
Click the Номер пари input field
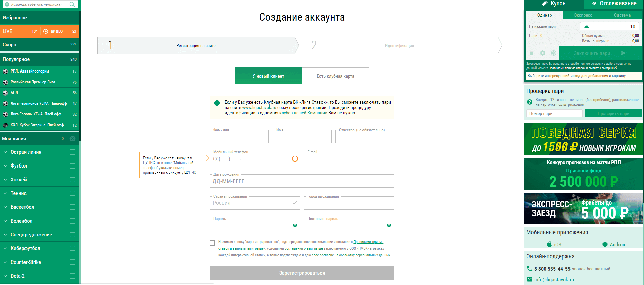pyautogui.click(x=554, y=113)
